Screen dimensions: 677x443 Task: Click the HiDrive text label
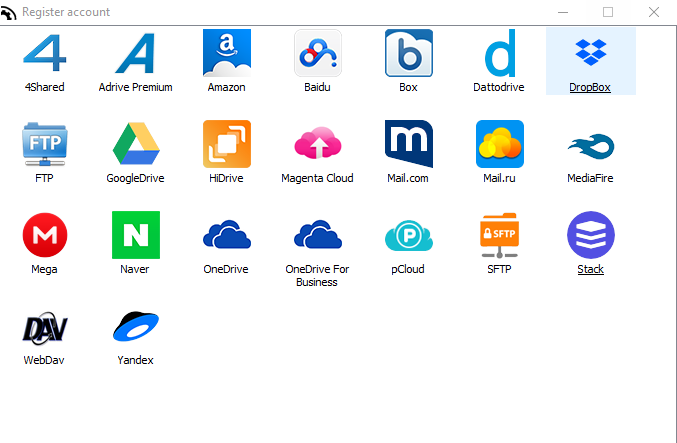(226, 178)
